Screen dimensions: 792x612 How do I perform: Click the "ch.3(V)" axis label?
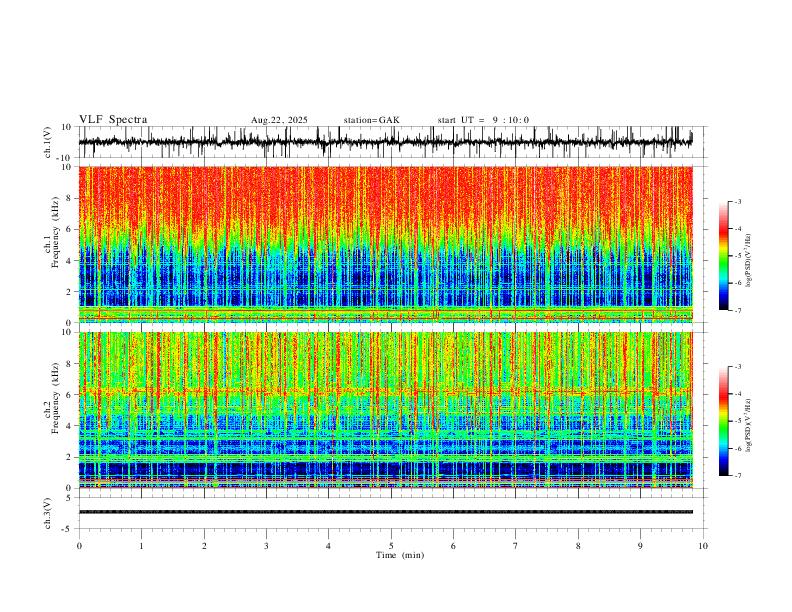tap(48, 513)
